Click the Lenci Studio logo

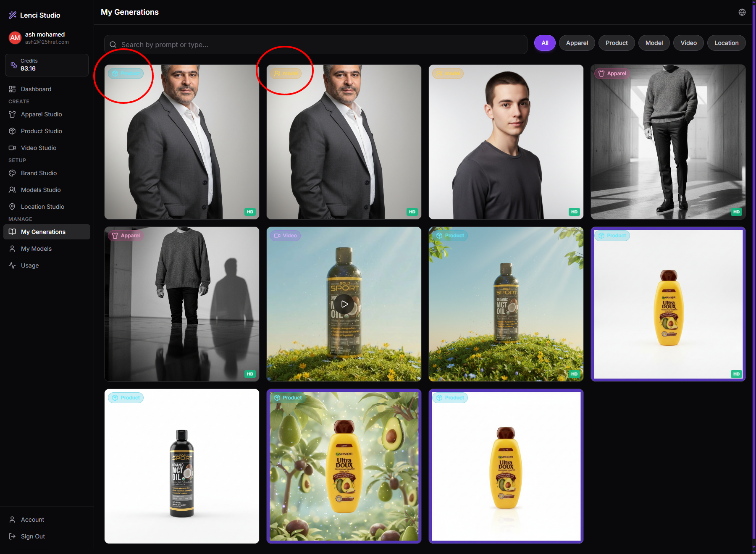pyautogui.click(x=34, y=15)
